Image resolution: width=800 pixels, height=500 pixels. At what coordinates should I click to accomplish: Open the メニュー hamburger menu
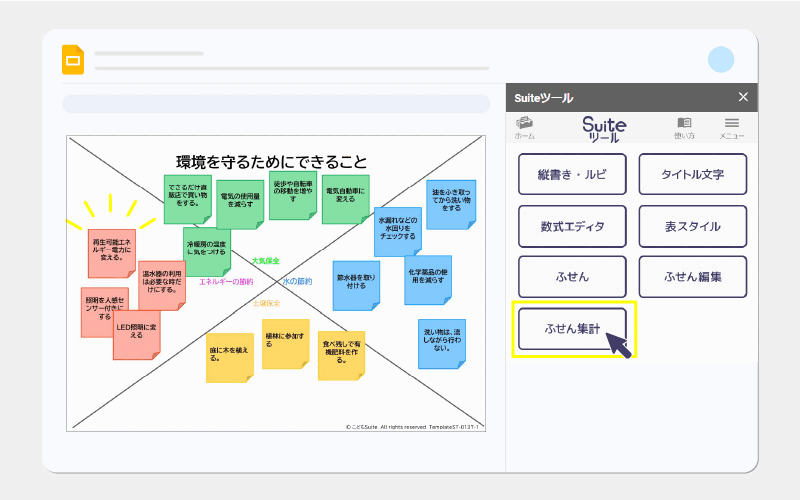tap(732, 127)
